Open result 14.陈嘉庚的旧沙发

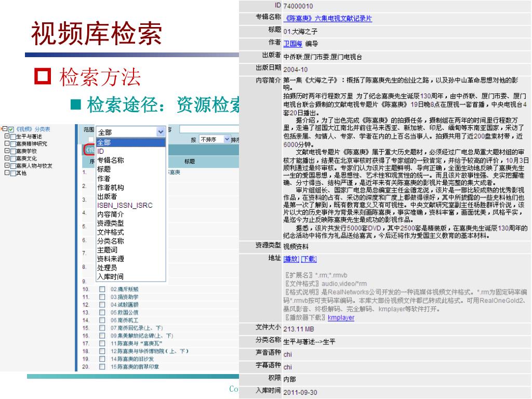pos(132,359)
